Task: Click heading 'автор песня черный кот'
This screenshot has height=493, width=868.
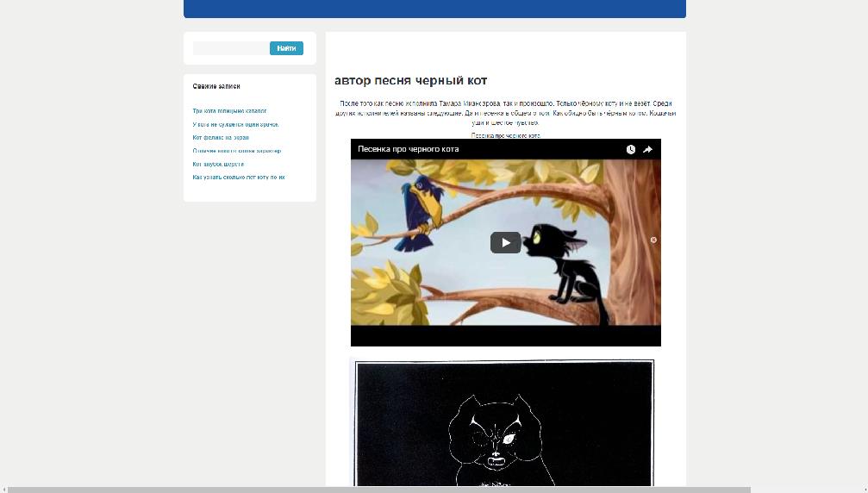Action: (411, 81)
